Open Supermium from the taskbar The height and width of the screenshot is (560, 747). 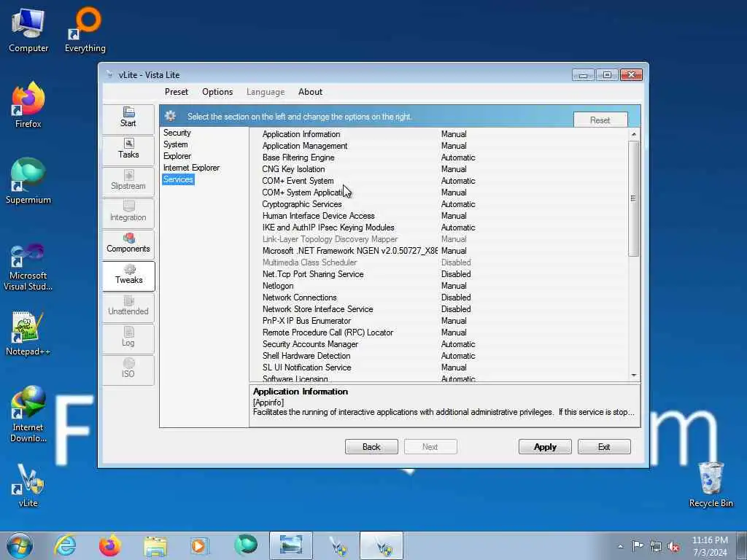coord(245,545)
